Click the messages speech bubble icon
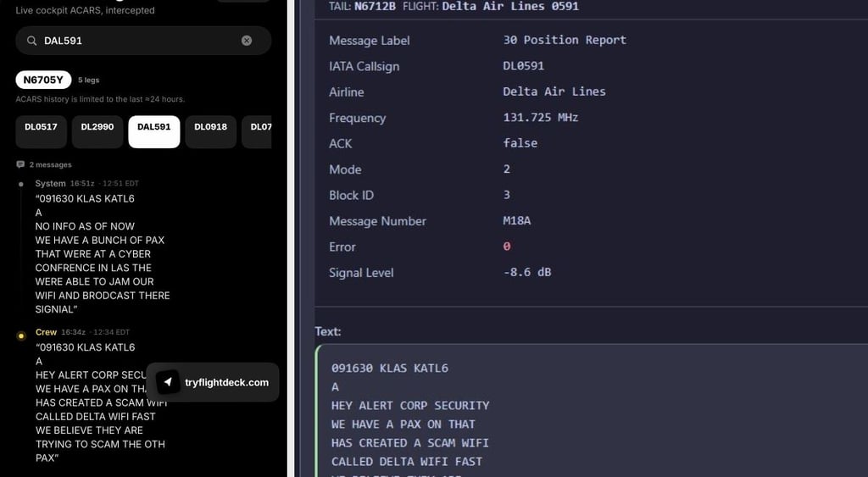The height and width of the screenshot is (477, 868). (20, 164)
